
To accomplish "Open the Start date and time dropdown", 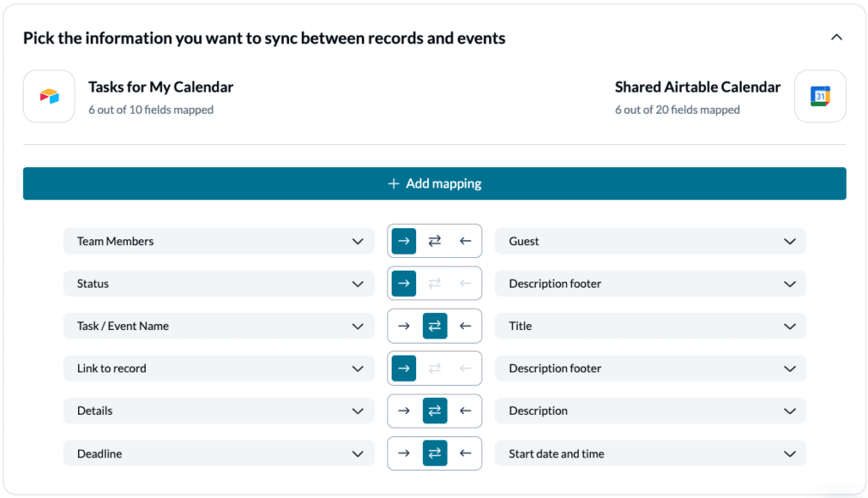I will [x=650, y=453].
